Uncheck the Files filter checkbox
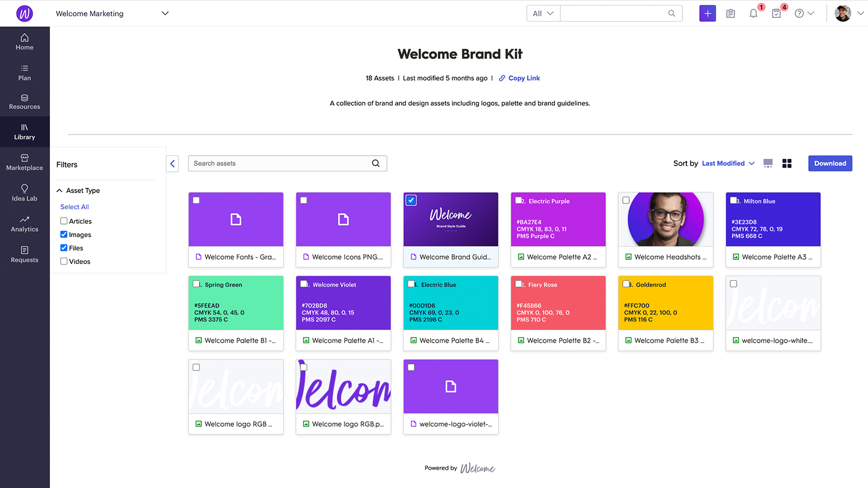This screenshot has height=488, width=868. click(x=64, y=248)
